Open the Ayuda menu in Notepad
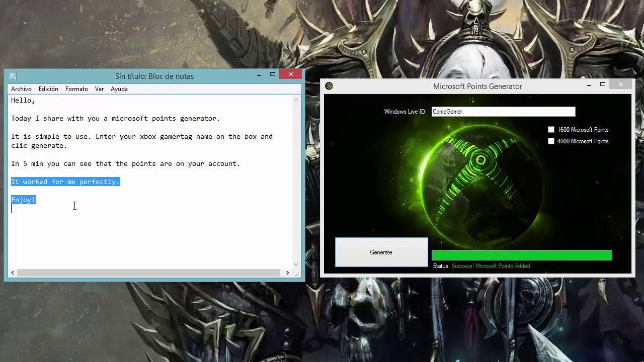Screen dimensions: 644x362 pos(119,89)
